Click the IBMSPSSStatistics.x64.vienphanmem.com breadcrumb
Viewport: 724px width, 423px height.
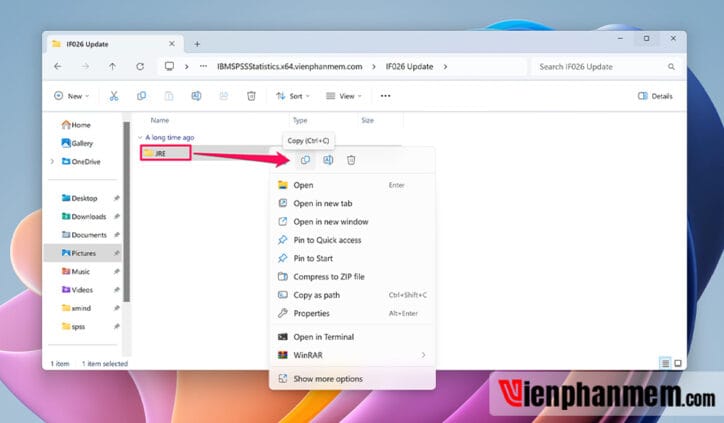tap(290, 66)
